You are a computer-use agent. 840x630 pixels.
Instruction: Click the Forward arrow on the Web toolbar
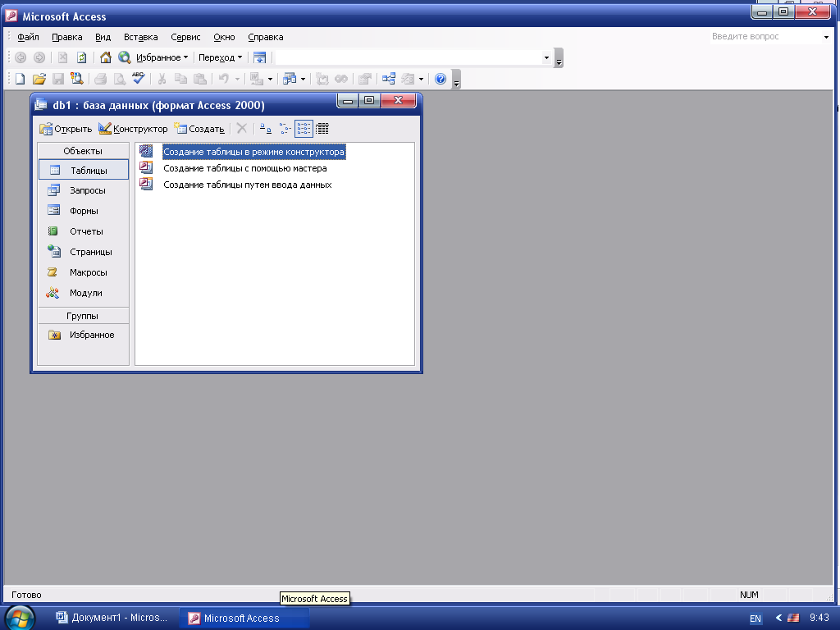(39, 57)
